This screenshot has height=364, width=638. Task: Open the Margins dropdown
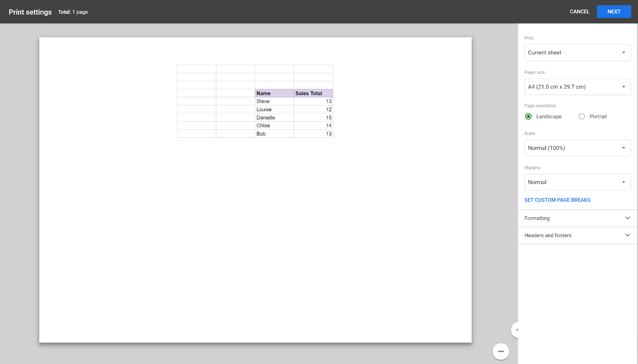click(577, 182)
